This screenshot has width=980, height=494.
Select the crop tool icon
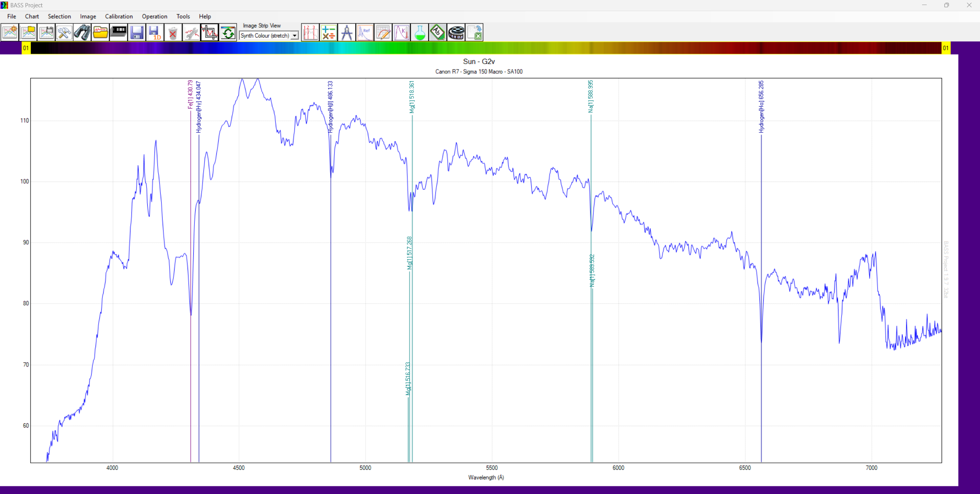pyautogui.click(x=209, y=33)
